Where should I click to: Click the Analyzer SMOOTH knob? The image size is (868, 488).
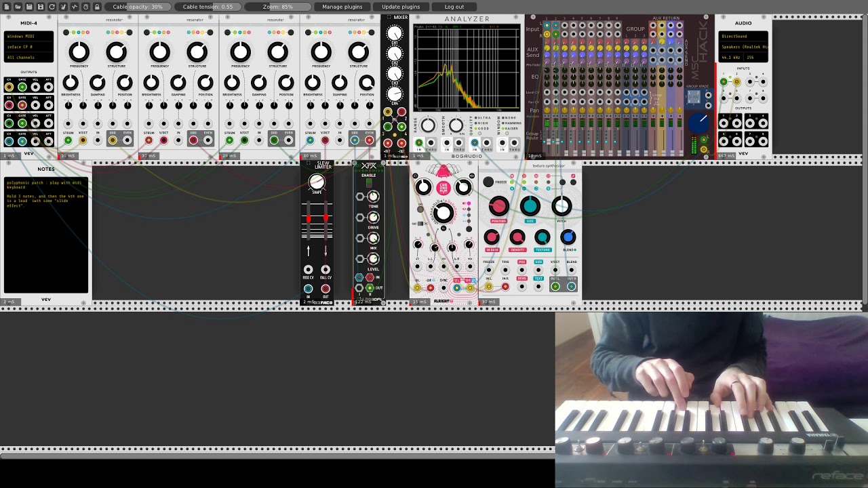coord(456,125)
